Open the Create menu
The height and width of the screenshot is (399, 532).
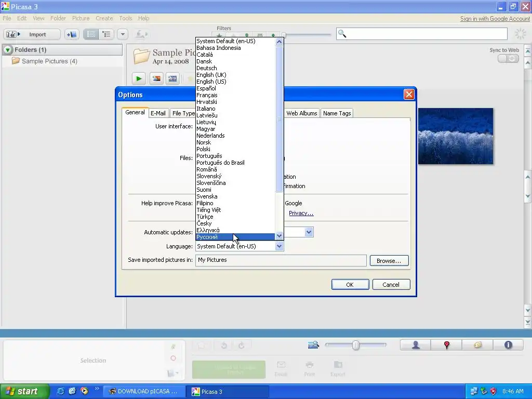(x=104, y=18)
